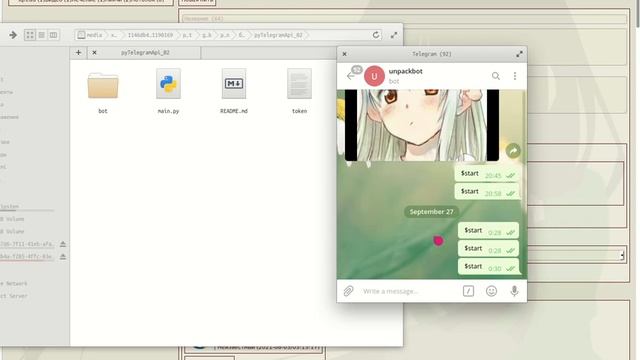This screenshot has width=640, height=360.
Task: Select the $start message sent at 20:58
Action: pos(487,192)
